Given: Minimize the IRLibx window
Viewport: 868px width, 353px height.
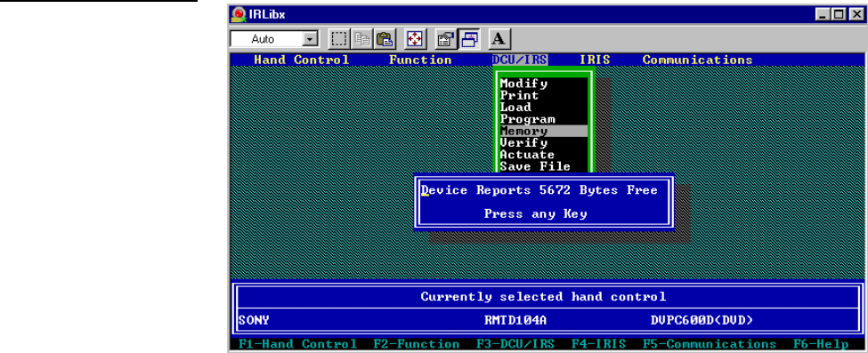Looking at the screenshot, I should [x=823, y=14].
